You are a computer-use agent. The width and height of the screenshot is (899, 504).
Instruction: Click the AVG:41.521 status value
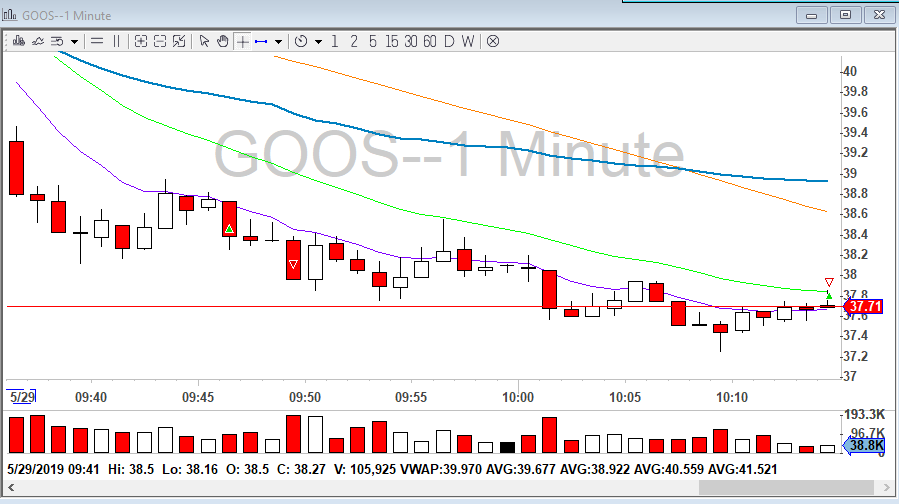[x=742, y=469]
